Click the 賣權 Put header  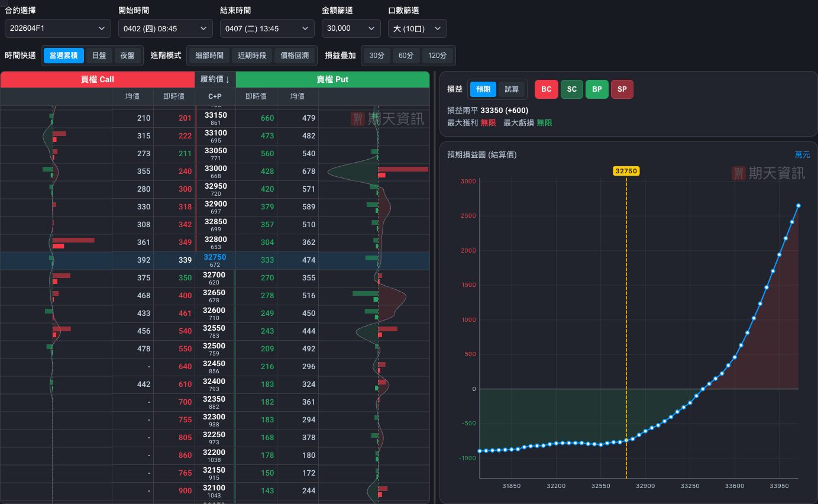(x=333, y=79)
